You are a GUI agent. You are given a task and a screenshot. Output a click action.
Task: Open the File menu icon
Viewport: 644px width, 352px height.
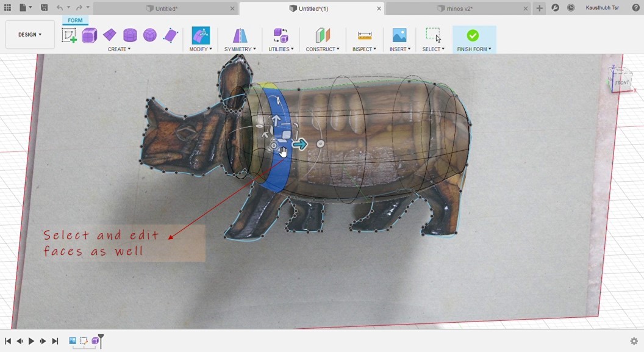pos(23,7)
